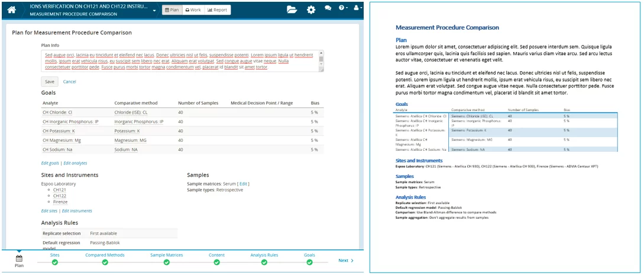Click the Cancel link
This screenshot has height=276, width=644.
click(69, 82)
